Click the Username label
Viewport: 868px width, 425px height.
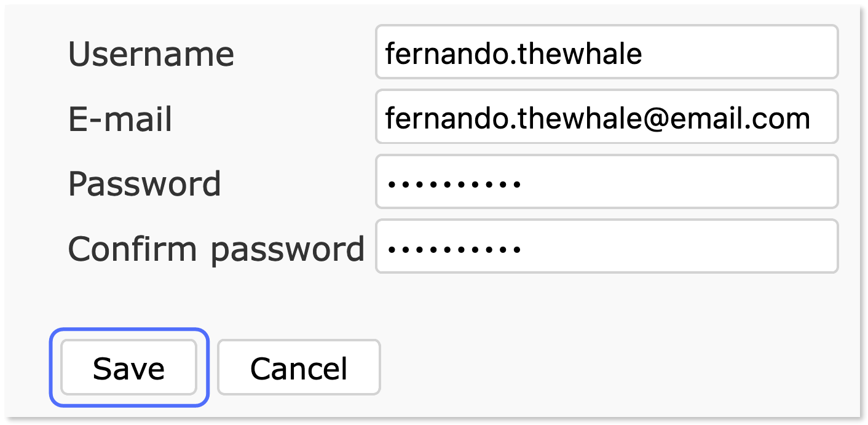pyautogui.click(x=152, y=54)
